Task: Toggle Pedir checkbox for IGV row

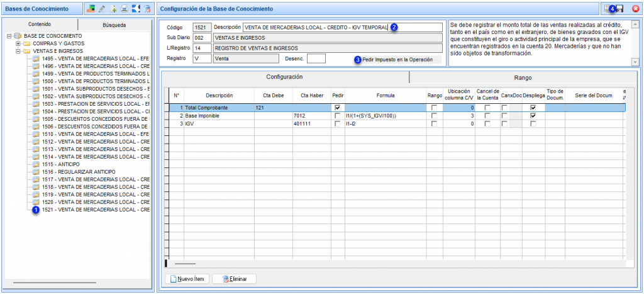Action: pos(338,123)
